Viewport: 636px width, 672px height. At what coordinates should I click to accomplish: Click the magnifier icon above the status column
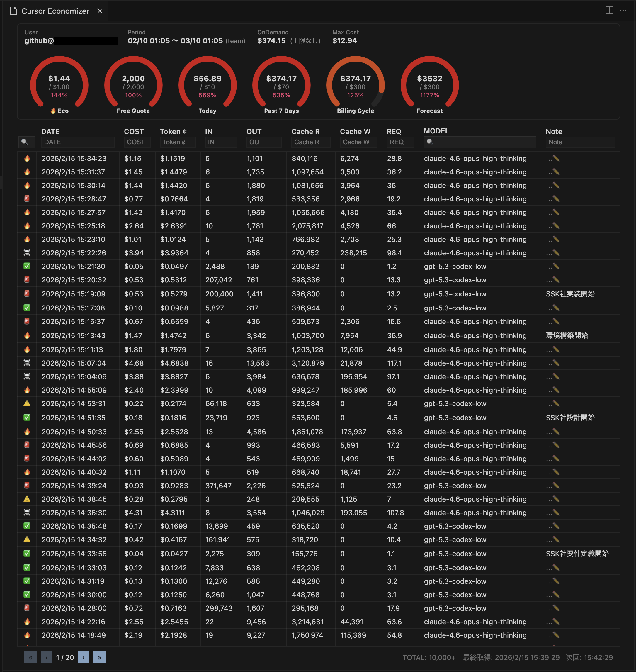coord(27,142)
